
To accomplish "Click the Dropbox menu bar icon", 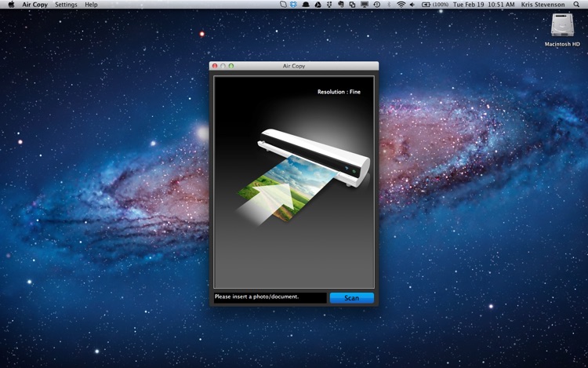I will pos(293,5).
